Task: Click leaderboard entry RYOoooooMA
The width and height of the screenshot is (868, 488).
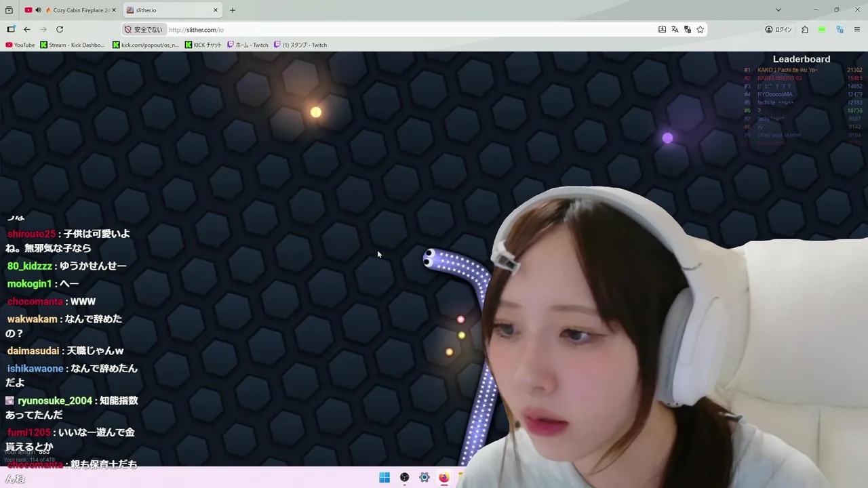Action: 774,94
